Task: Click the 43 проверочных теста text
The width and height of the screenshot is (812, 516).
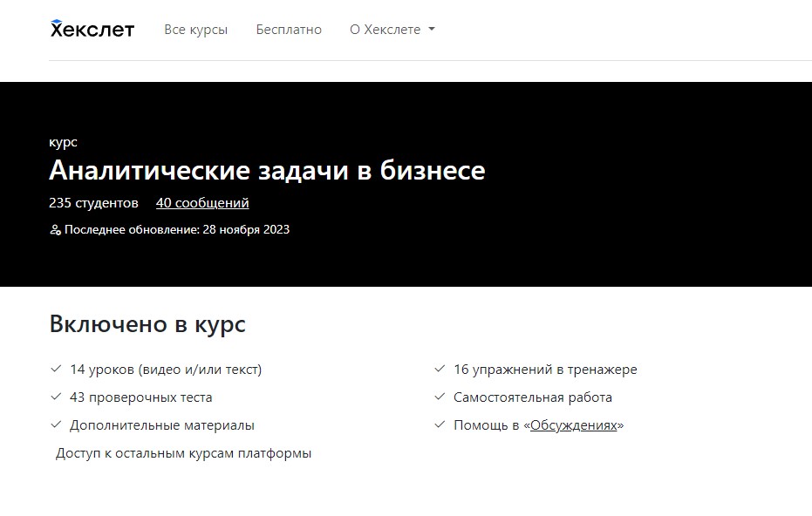Action: [x=141, y=397]
